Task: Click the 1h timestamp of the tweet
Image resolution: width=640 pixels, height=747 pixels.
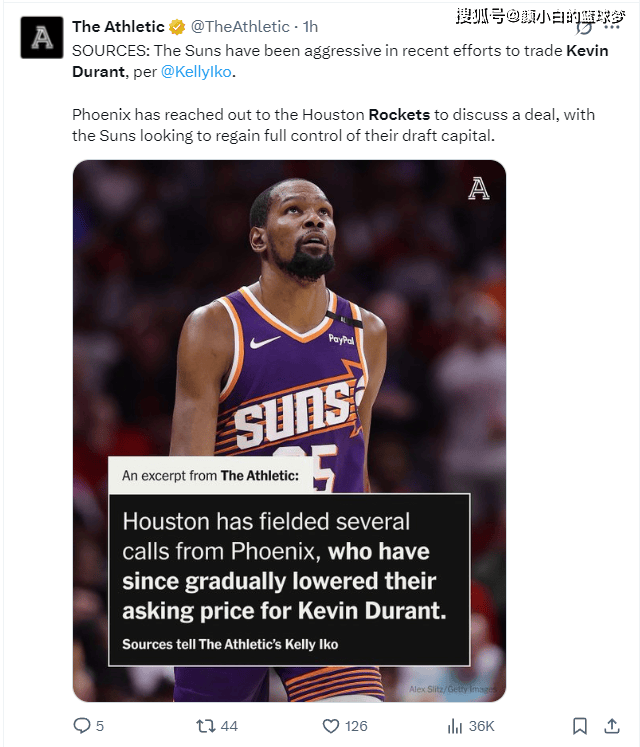Action: pos(310,27)
